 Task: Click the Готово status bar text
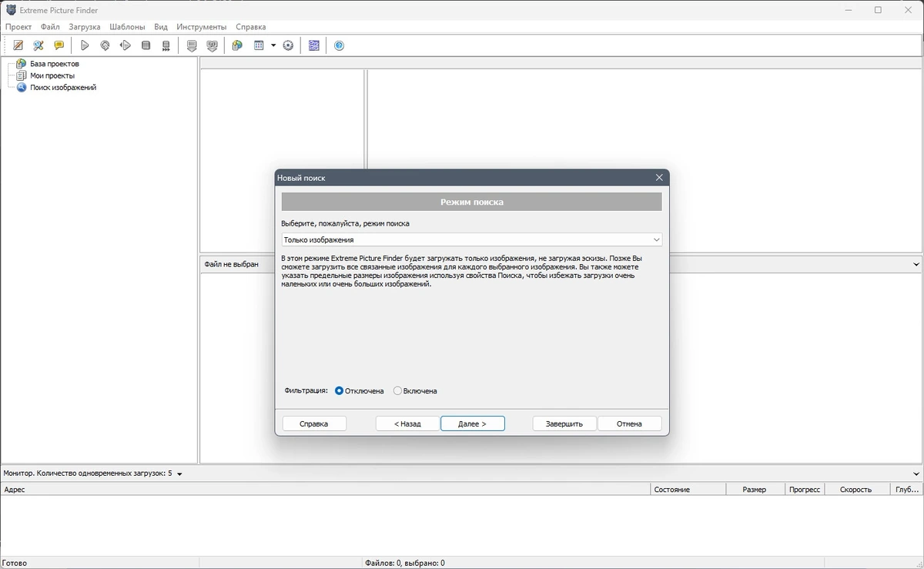click(x=15, y=563)
